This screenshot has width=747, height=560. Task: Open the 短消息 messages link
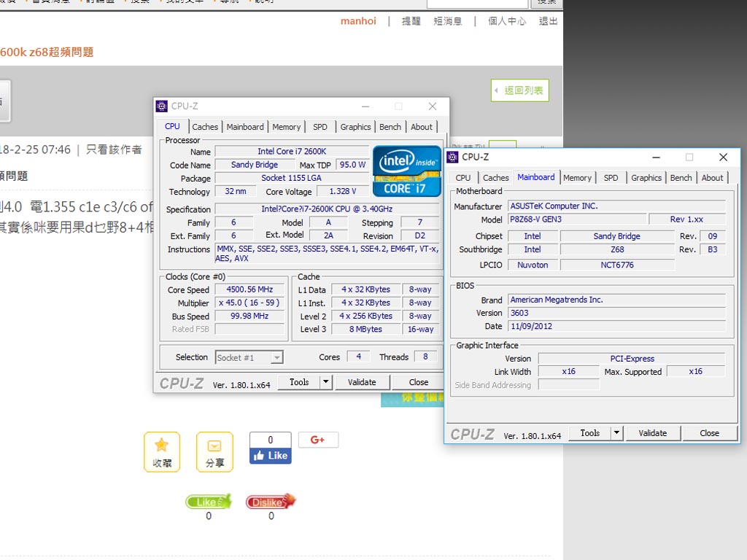tap(448, 21)
